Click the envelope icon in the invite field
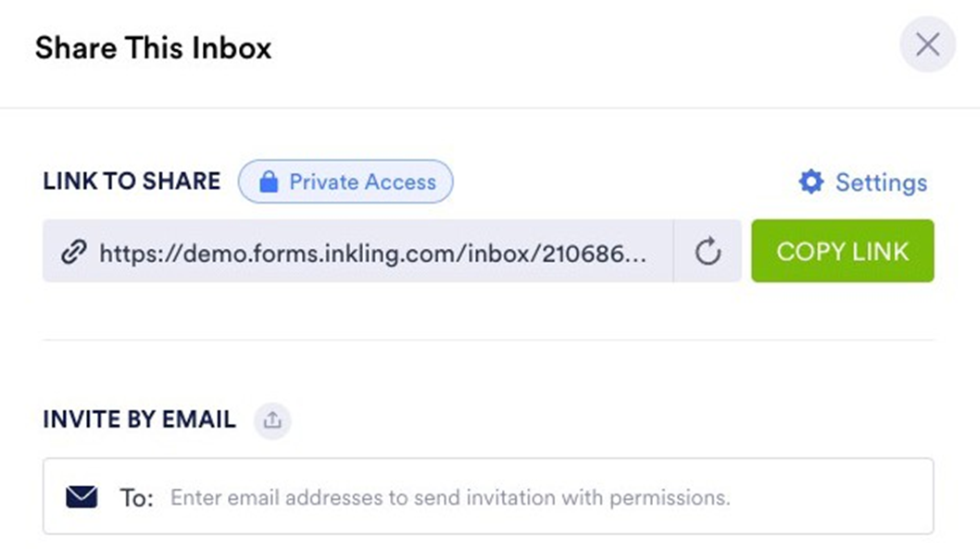This screenshot has height=549, width=980. [x=82, y=498]
